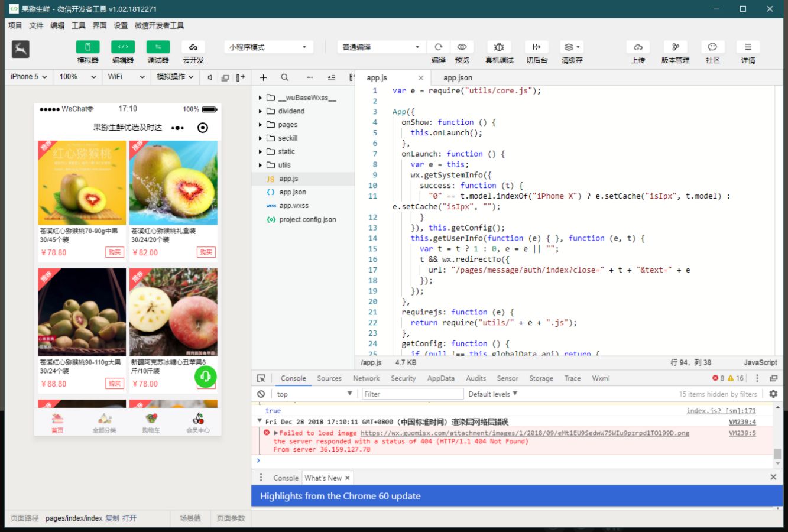
Task: Start 真机调试 remote debugging
Action: click(x=499, y=47)
